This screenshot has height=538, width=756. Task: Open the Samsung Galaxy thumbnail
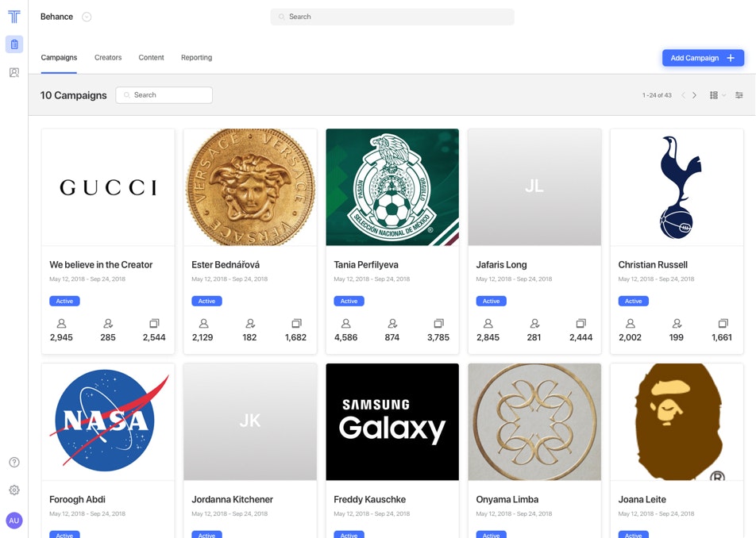pyautogui.click(x=392, y=422)
